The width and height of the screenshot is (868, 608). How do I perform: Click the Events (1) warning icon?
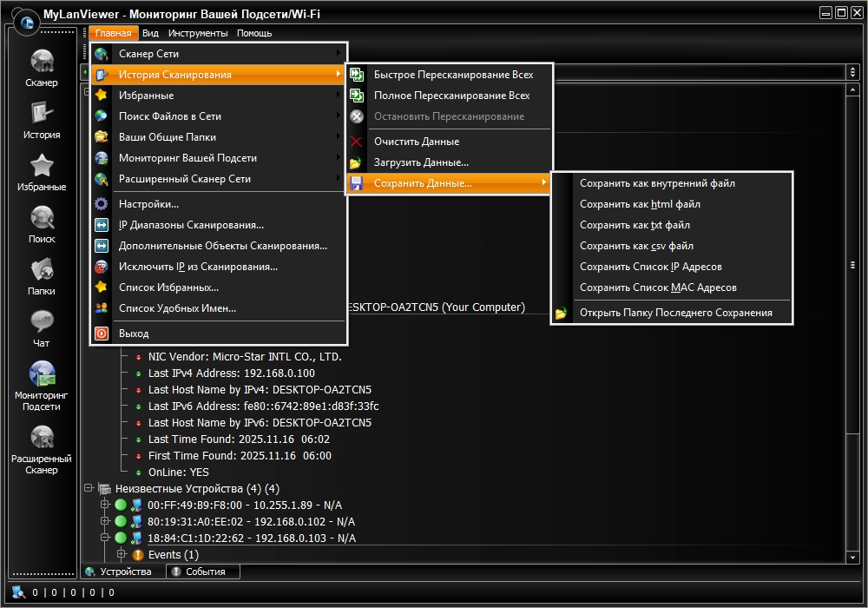138,554
